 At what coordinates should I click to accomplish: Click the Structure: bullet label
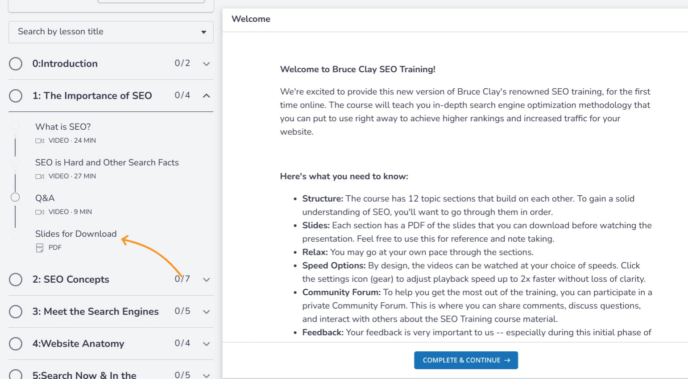[322, 199]
